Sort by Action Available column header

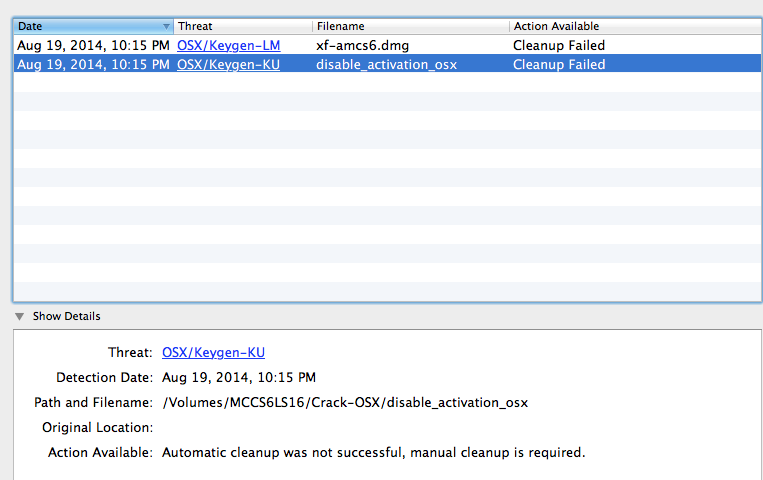coord(636,26)
